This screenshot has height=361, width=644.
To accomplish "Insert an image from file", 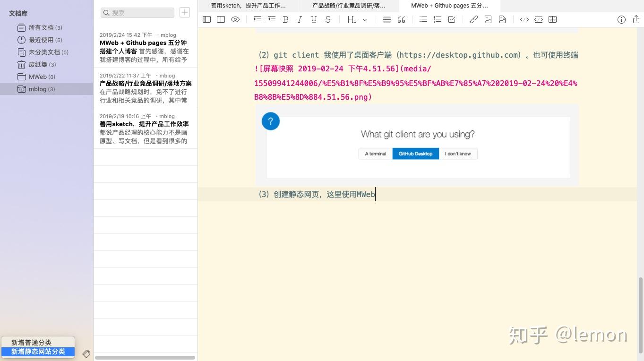I will point(502,19).
